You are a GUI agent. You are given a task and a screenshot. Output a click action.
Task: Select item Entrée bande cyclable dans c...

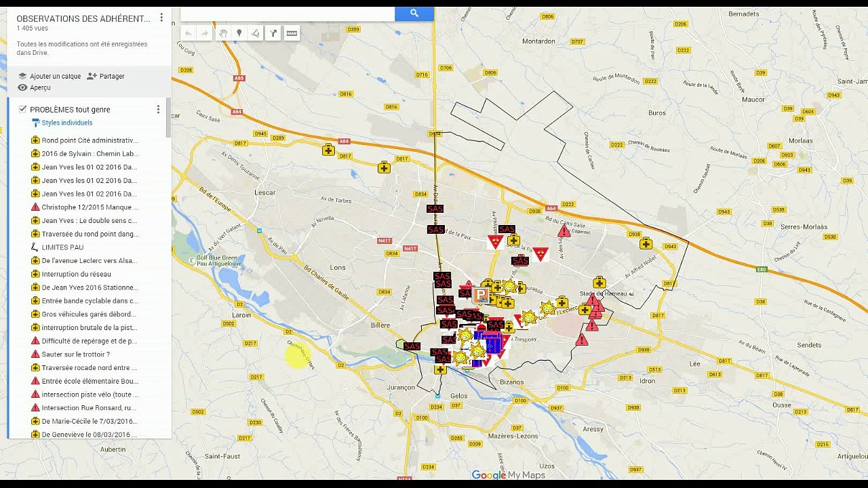(x=90, y=301)
